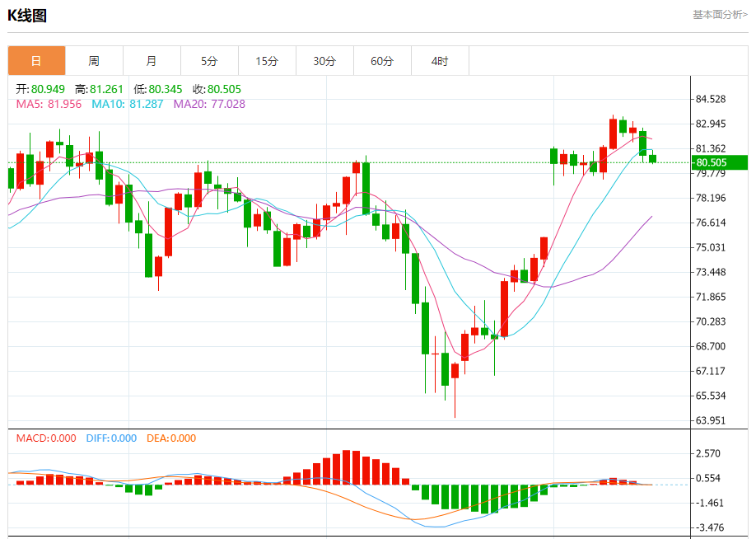Click the MA5: 81.956 legend label
The height and width of the screenshot is (539, 756).
click(x=49, y=104)
